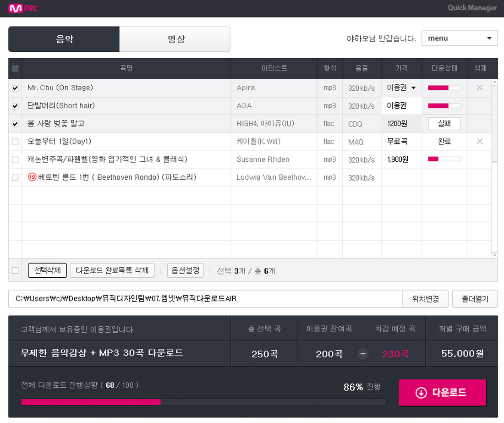
Task: Click the pink 다운로드 download button
Action: [x=442, y=392]
